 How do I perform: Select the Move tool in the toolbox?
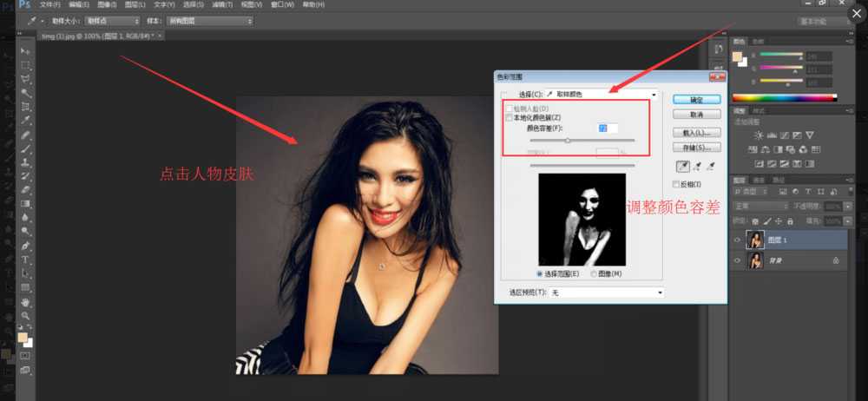(26, 51)
